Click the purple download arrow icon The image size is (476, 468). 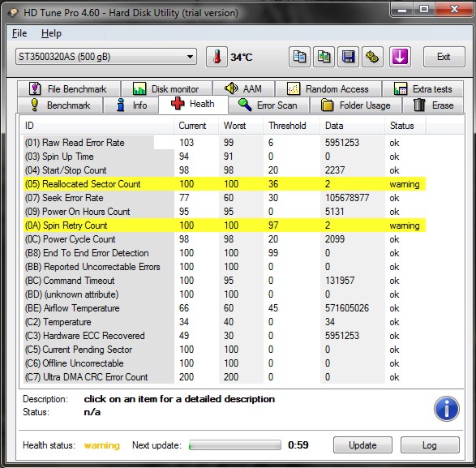click(400, 57)
